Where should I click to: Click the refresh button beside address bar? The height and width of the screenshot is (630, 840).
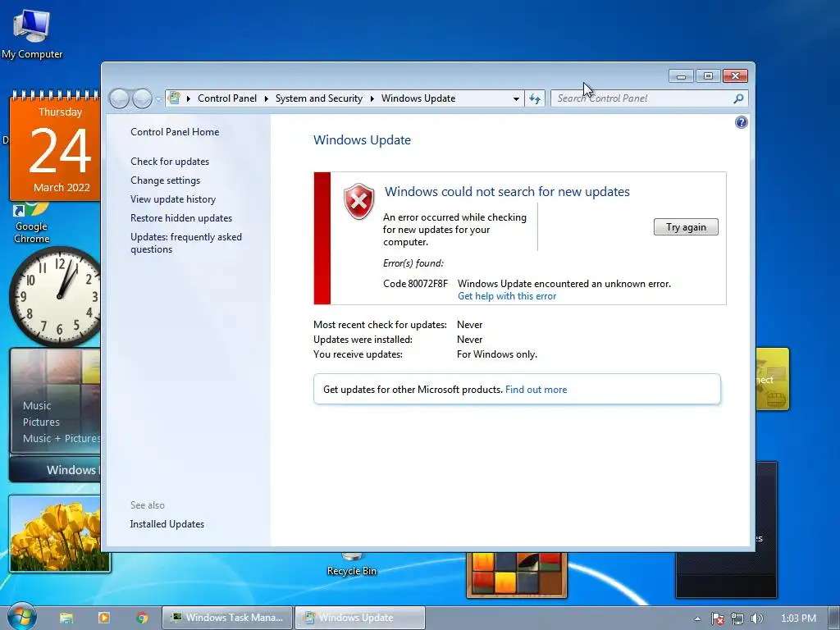click(535, 98)
